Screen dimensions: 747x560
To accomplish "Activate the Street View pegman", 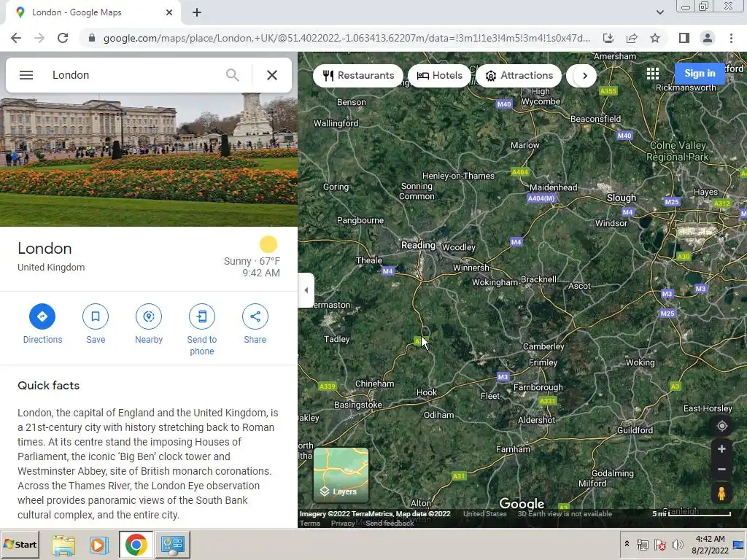I will click(x=721, y=494).
